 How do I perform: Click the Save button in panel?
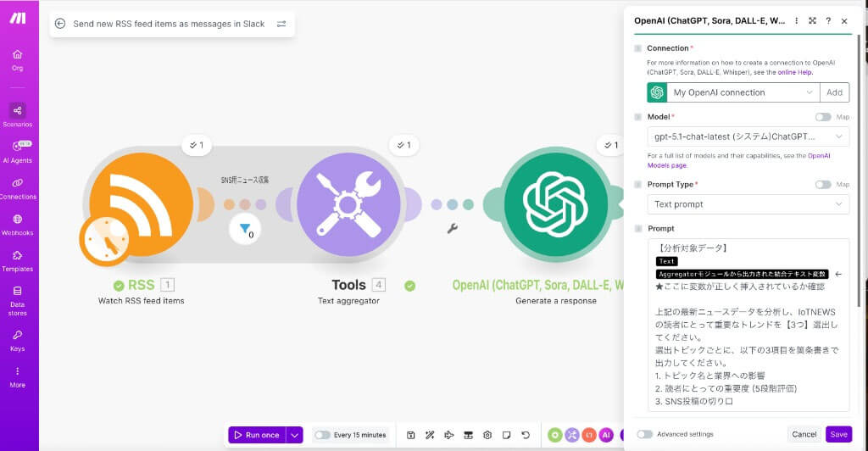pos(837,434)
